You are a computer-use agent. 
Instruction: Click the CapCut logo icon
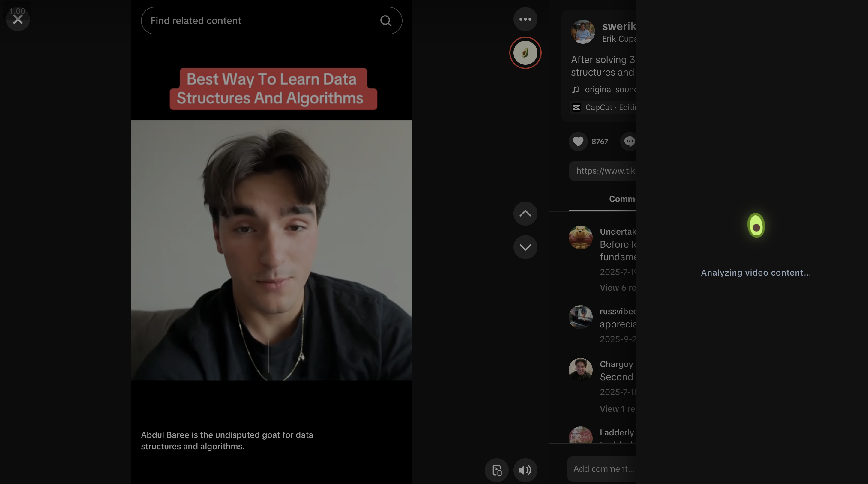pyautogui.click(x=576, y=107)
